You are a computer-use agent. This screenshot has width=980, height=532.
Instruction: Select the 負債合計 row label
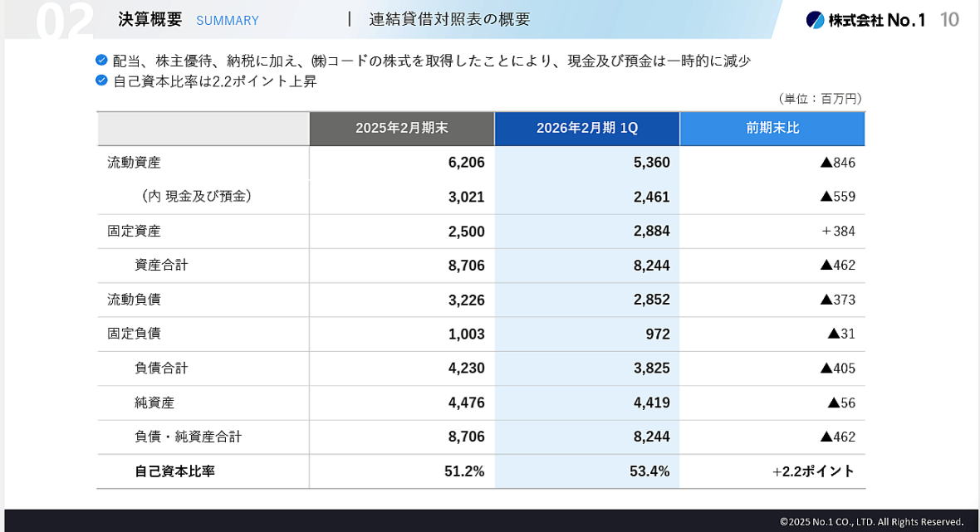(x=161, y=368)
